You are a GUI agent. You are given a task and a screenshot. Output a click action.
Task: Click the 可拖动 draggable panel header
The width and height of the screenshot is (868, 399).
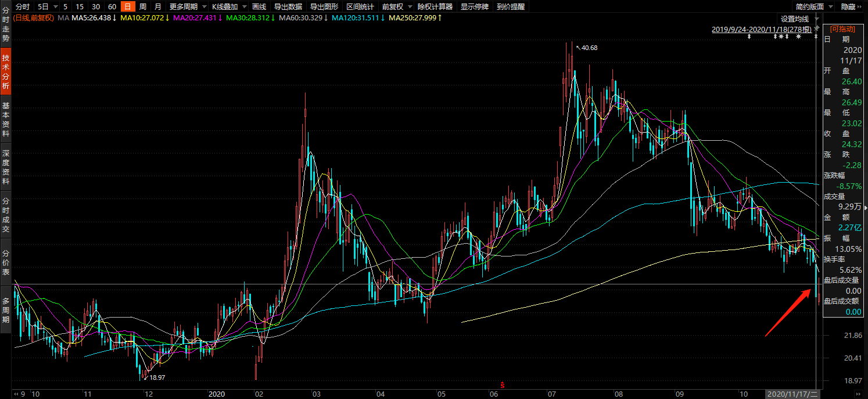(x=842, y=28)
